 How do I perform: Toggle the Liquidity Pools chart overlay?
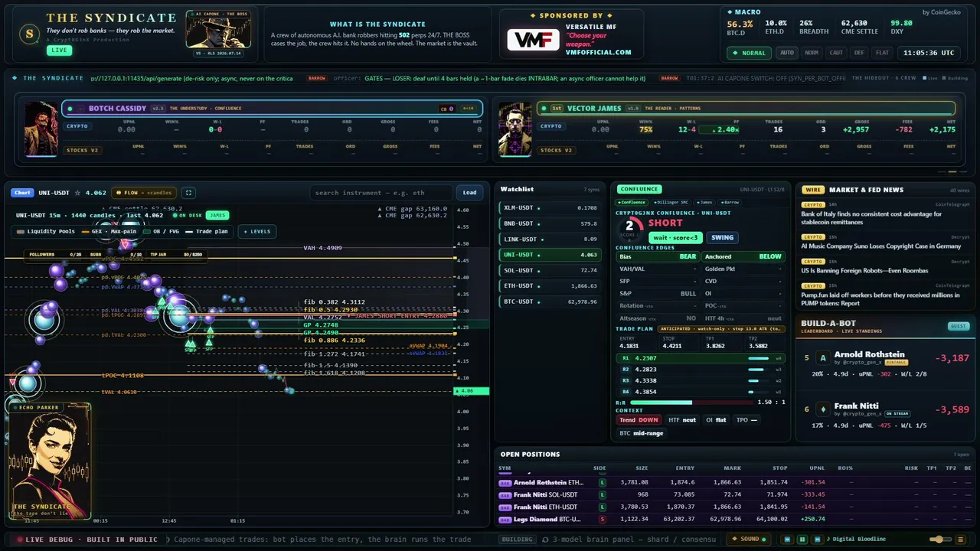coord(47,231)
